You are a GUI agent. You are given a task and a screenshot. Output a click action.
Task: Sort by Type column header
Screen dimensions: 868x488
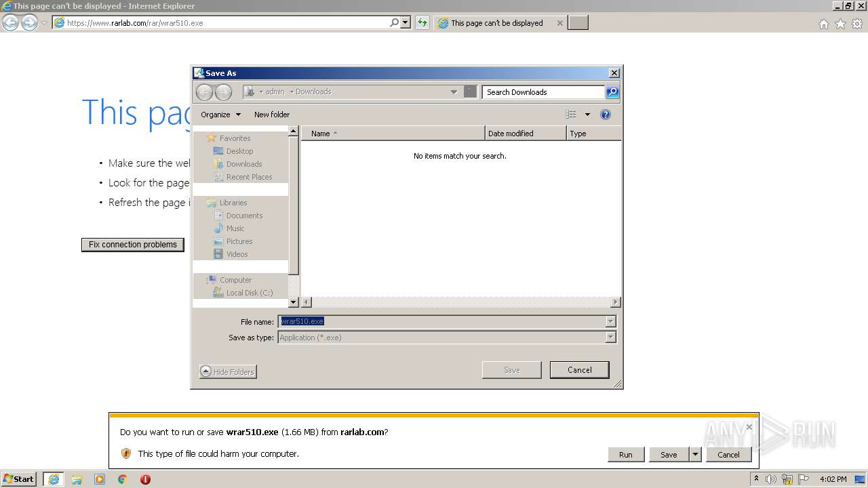click(593, 134)
